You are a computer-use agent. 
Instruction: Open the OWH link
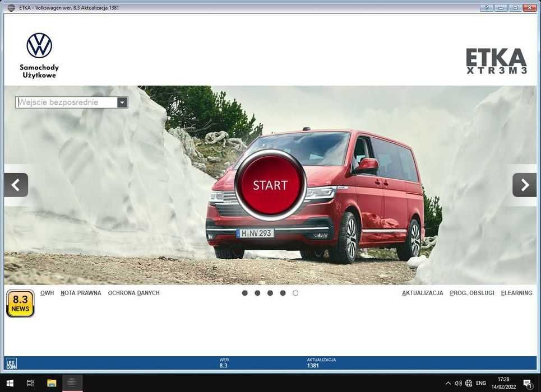pyautogui.click(x=47, y=293)
